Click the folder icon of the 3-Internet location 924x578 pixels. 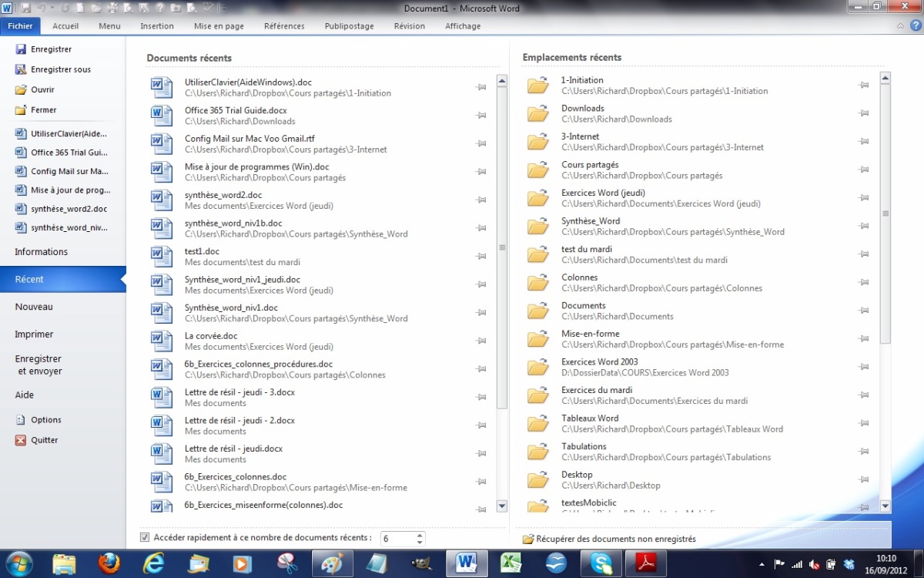click(x=538, y=142)
